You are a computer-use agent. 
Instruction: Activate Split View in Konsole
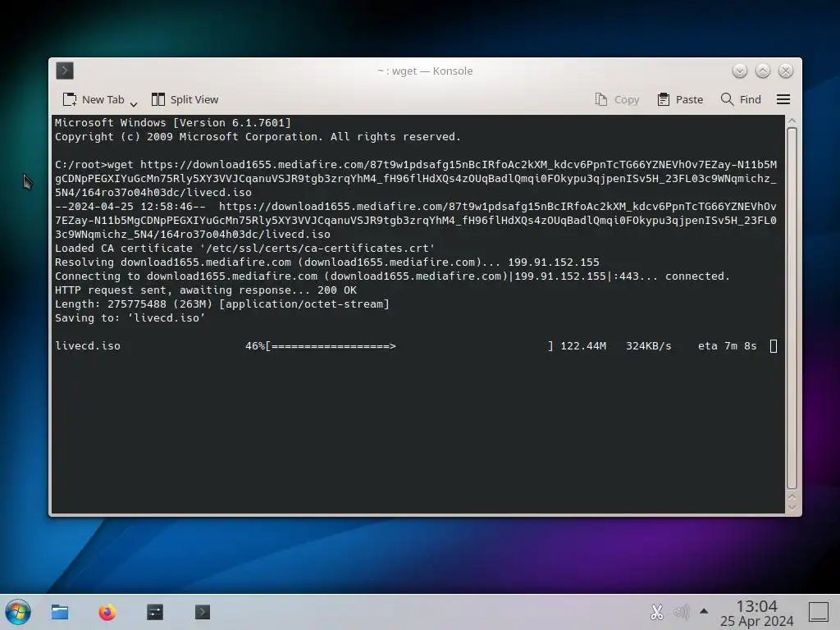pyautogui.click(x=185, y=99)
